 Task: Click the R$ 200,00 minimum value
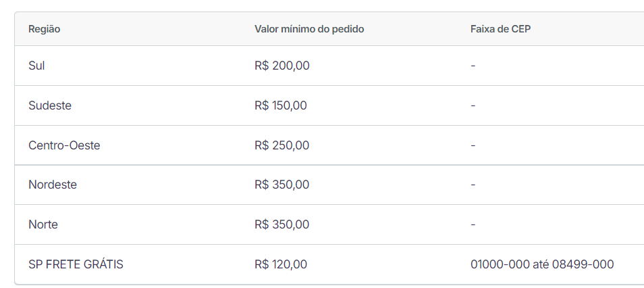281,66
